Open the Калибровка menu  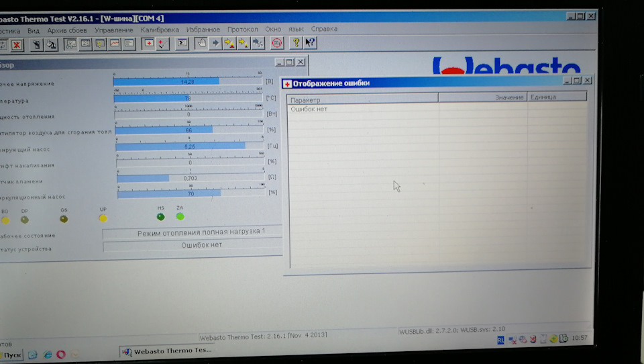point(160,30)
